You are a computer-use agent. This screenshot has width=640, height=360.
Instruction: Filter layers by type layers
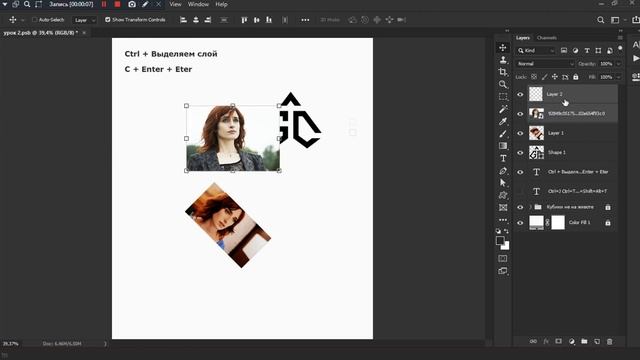tap(587, 51)
